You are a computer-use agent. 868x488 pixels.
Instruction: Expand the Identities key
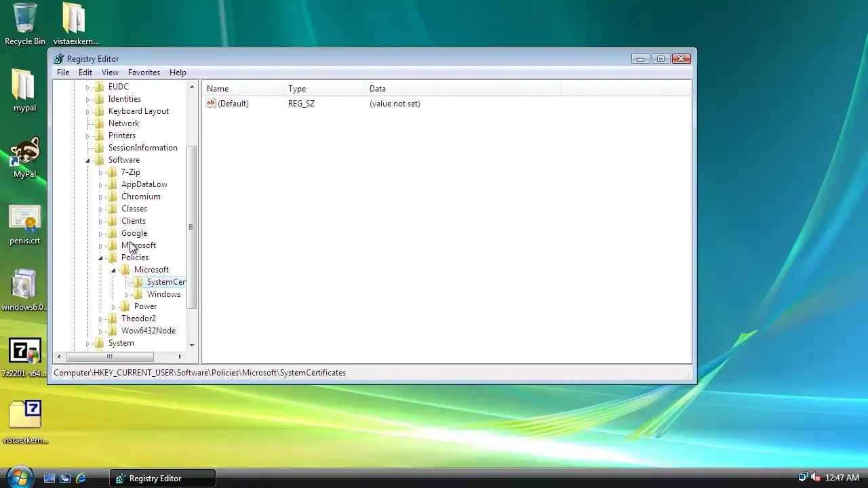[x=87, y=99]
